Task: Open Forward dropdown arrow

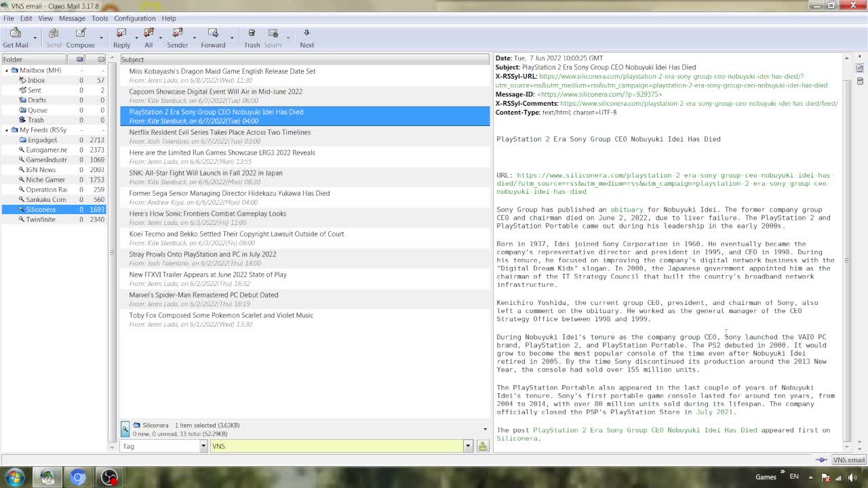Action: click(x=231, y=37)
